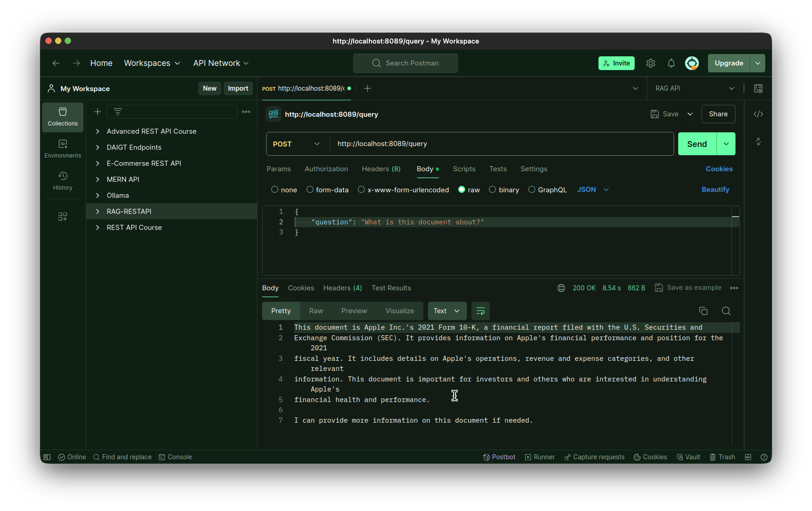Show the Raw response view

[316, 311]
